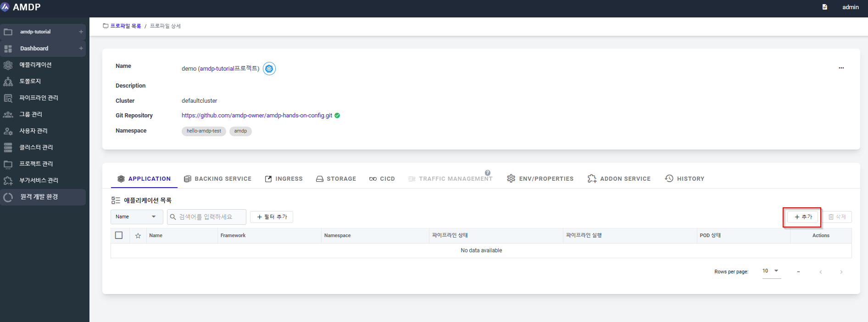Switch to the HISTORY tab
Screen dimensions: 868x322
(684, 179)
